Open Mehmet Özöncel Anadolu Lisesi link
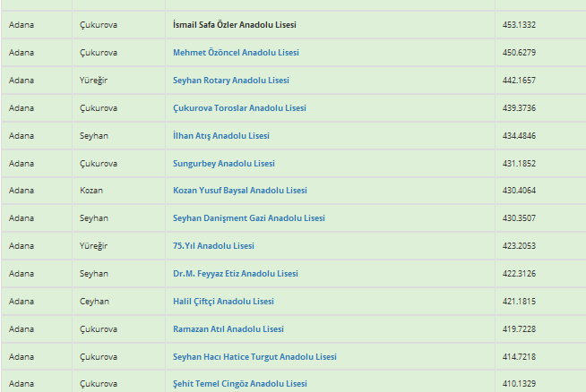This screenshot has width=586, height=392. coord(236,53)
